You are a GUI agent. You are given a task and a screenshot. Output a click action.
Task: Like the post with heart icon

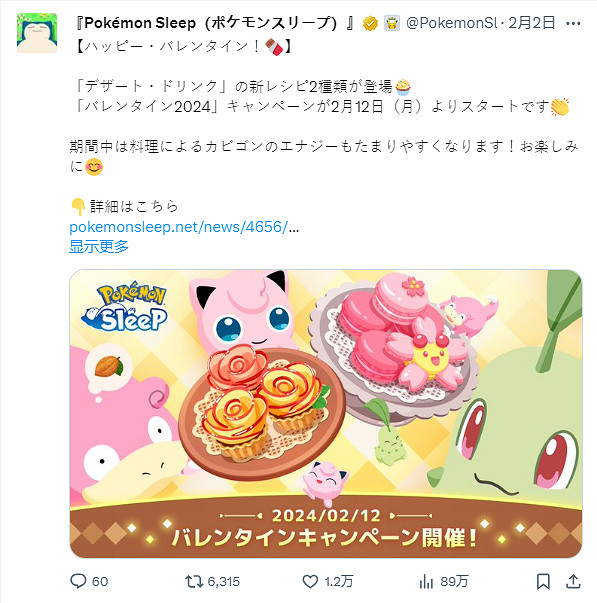tap(310, 581)
